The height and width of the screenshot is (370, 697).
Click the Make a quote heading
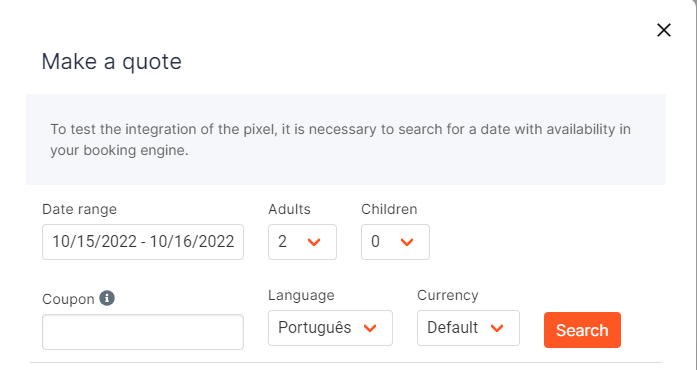(112, 61)
